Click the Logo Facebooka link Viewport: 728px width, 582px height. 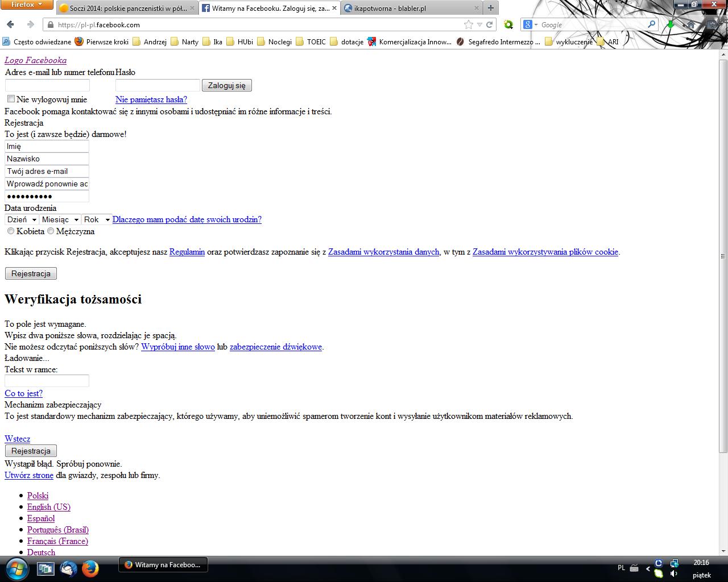point(35,60)
